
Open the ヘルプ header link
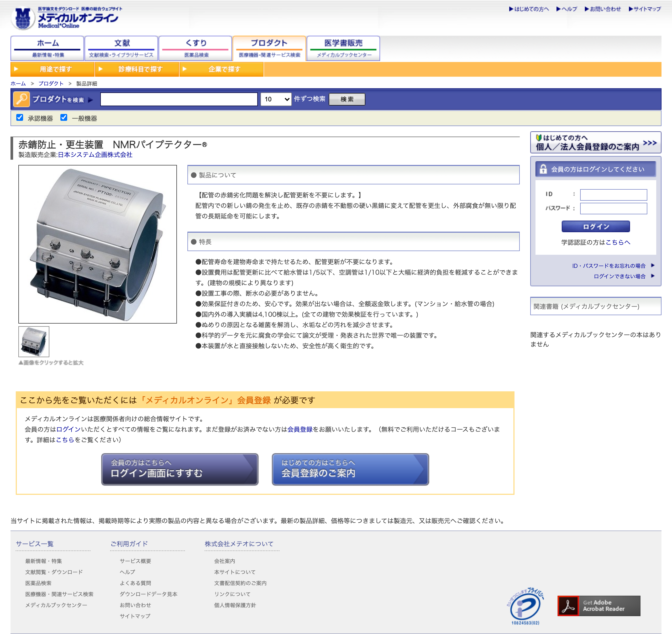point(567,9)
